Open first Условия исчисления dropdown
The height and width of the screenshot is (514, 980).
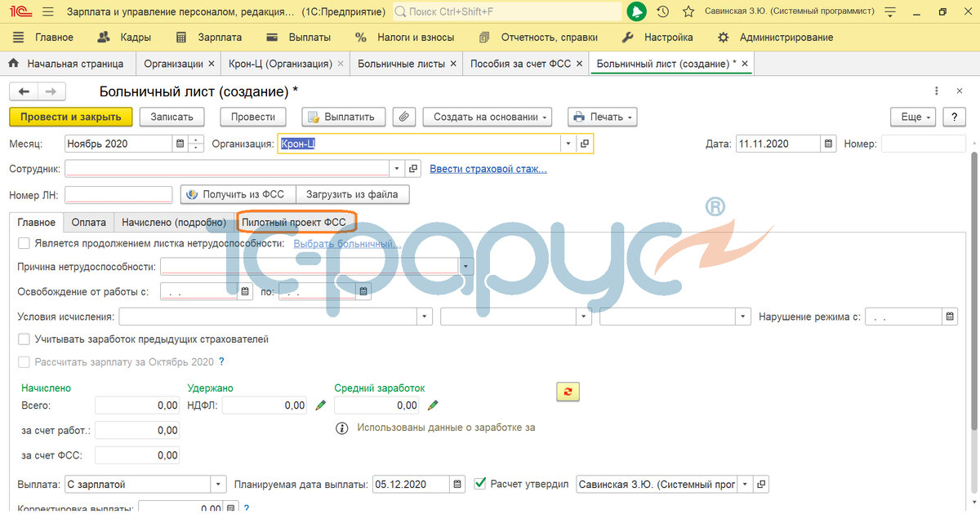coord(425,317)
